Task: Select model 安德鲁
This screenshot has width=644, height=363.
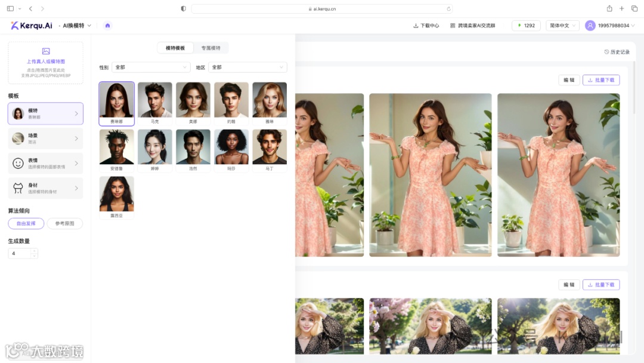Action: pos(117,150)
